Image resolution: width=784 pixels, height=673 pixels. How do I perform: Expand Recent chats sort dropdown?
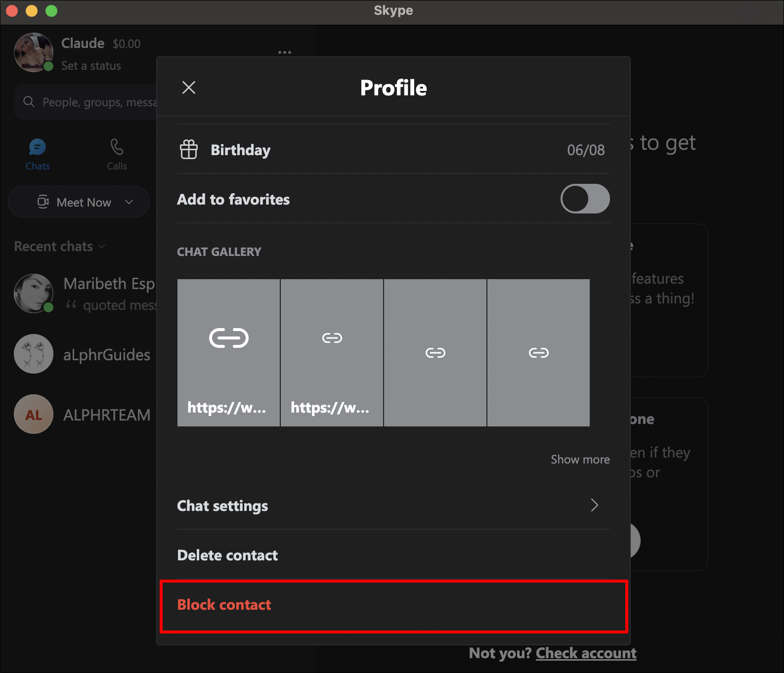point(102,246)
